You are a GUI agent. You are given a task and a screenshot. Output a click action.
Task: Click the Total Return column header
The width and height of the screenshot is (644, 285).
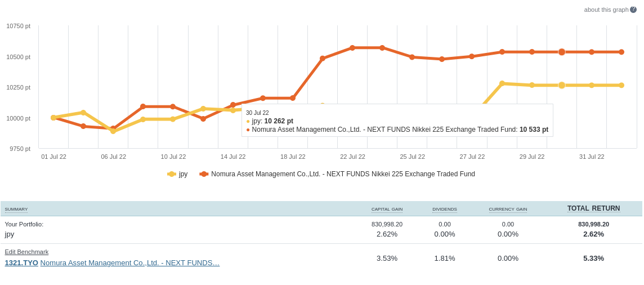593,208
